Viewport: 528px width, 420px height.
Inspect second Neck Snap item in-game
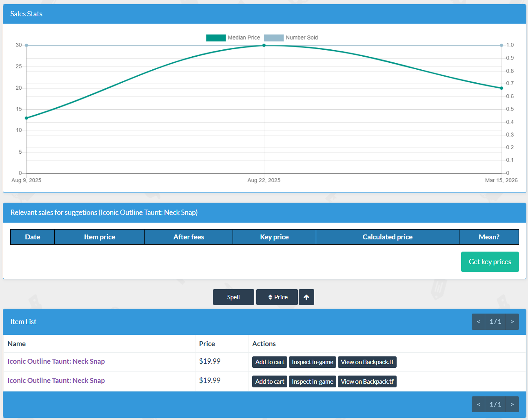click(313, 382)
